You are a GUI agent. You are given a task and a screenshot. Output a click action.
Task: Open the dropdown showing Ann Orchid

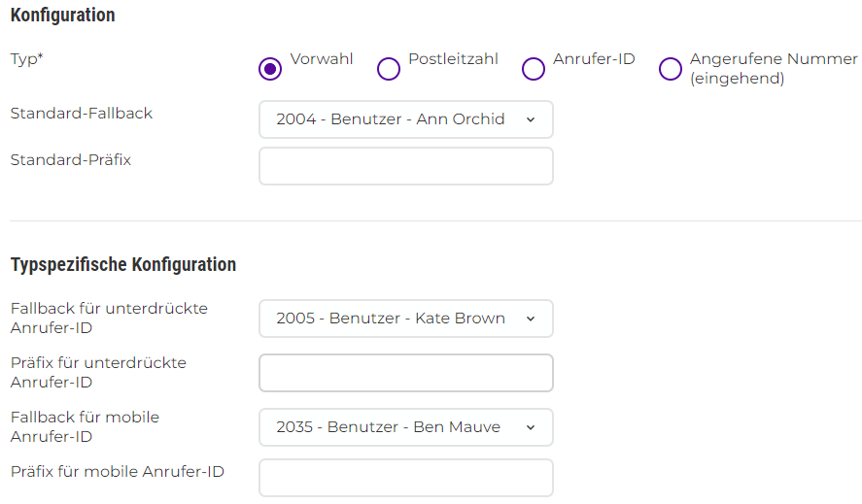(x=405, y=119)
